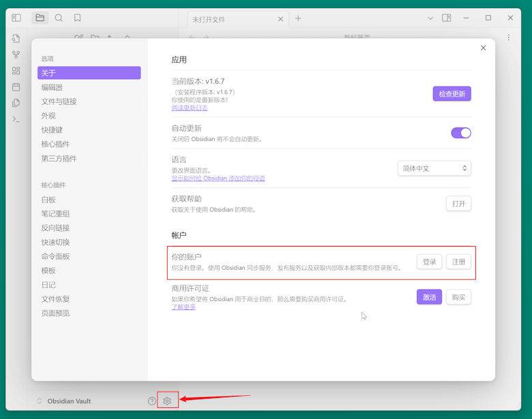
Task: Open the 快捷键 settings section
Action: (x=52, y=130)
